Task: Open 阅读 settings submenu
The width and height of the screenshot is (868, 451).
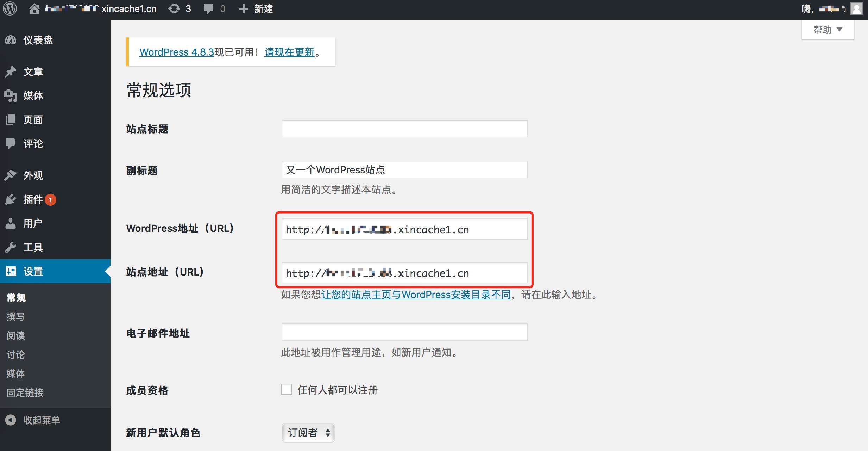Action: 15,336
